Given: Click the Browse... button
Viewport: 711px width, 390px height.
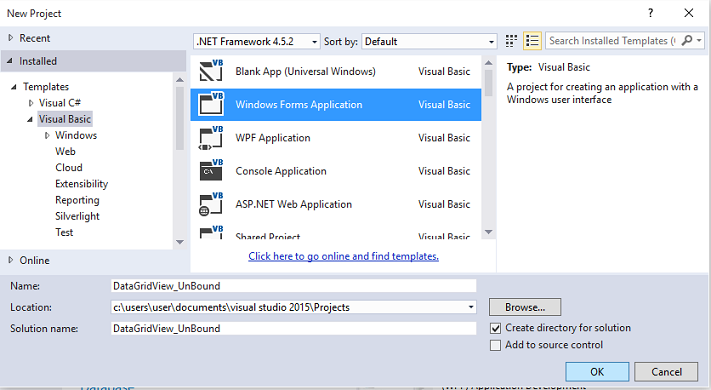Looking at the screenshot, I should pos(525,307).
